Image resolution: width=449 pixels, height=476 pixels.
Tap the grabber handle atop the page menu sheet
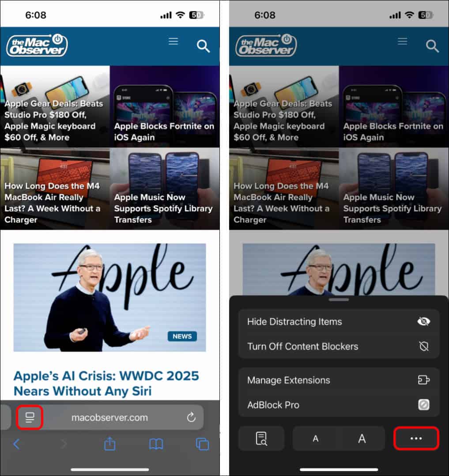(x=339, y=300)
